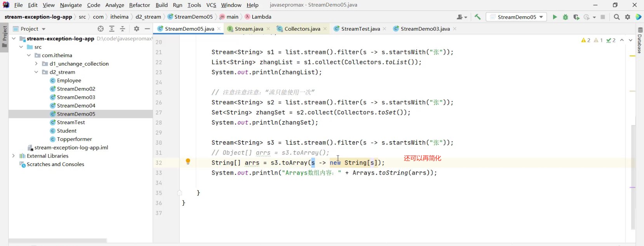The image size is (644, 246).
Task: Hide the Project panel with minus icon
Action: pyautogui.click(x=147, y=29)
